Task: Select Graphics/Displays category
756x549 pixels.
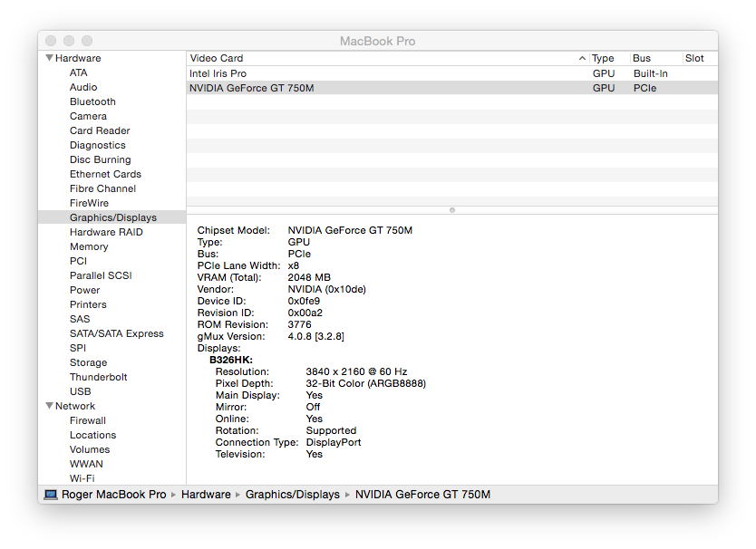Action: pos(113,217)
